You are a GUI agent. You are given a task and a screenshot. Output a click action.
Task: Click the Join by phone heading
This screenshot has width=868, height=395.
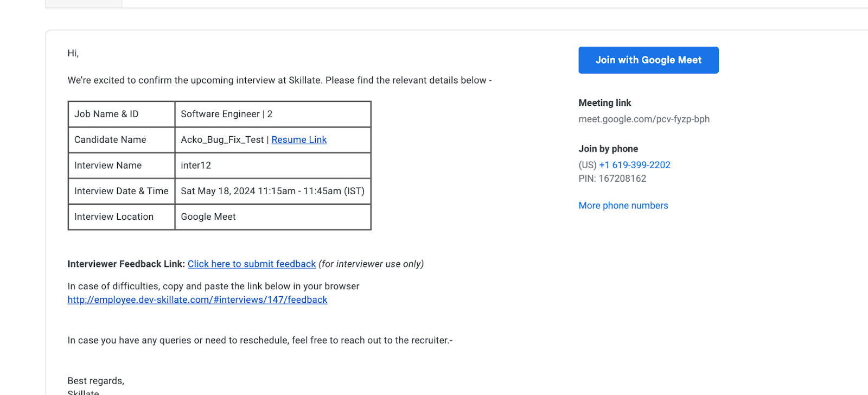[608, 149]
